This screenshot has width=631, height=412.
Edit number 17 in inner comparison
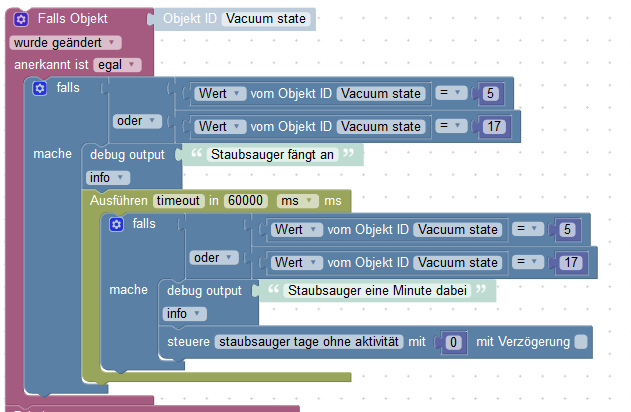click(x=571, y=262)
